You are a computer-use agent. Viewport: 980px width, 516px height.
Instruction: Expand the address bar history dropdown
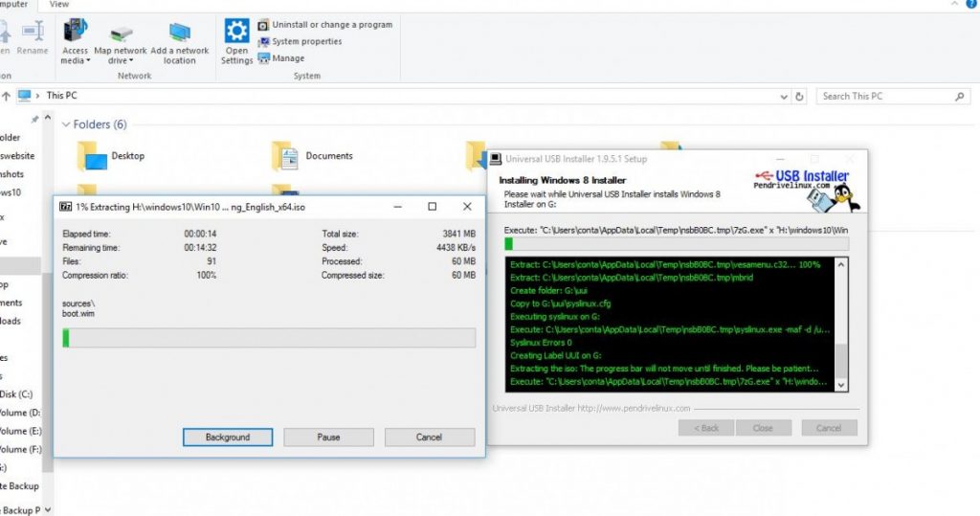click(x=785, y=96)
